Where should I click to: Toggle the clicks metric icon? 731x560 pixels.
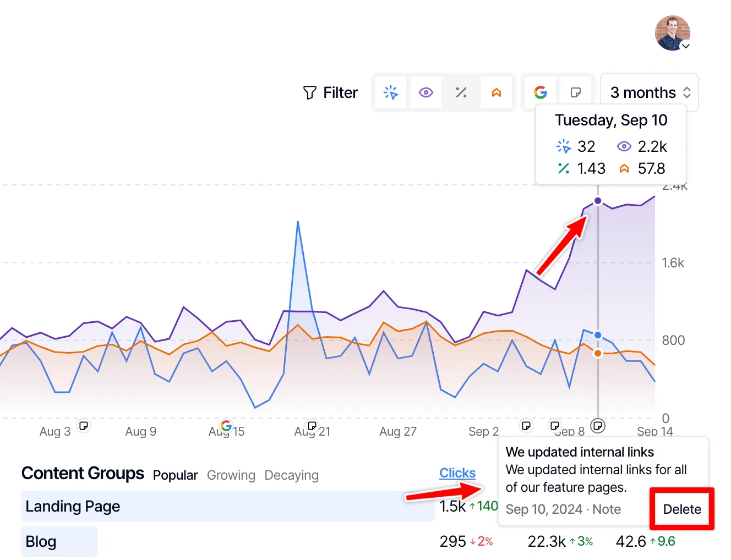point(391,92)
